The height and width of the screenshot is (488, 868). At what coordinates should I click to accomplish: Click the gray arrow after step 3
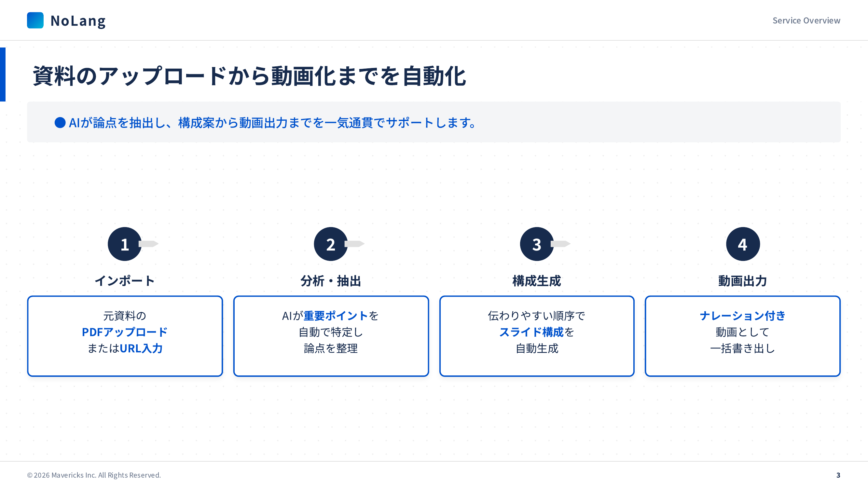point(561,243)
